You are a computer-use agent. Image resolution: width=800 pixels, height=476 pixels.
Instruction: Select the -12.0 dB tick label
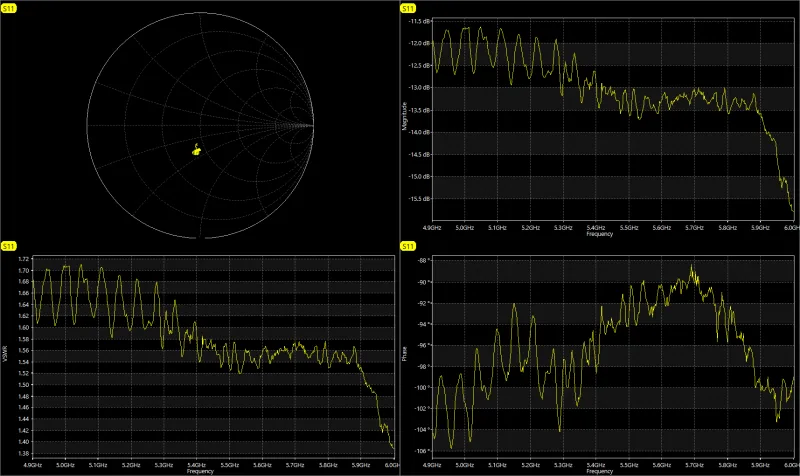pyautogui.click(x=420, y=43)
